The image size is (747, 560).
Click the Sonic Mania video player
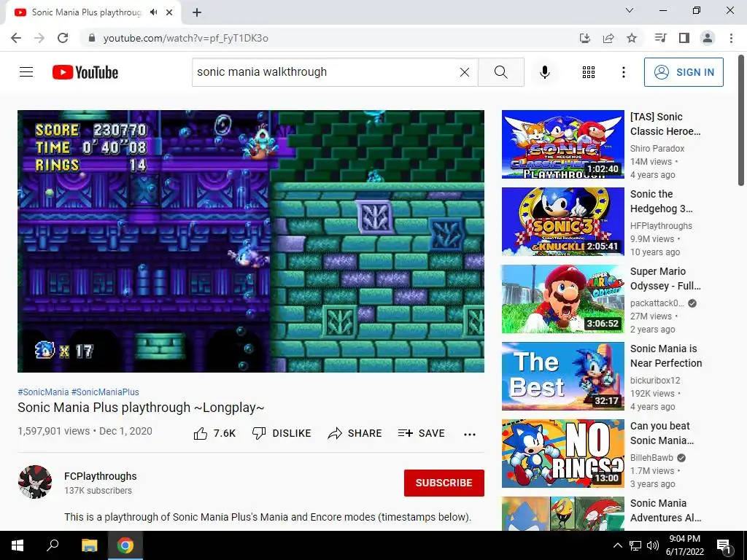coord(251,241)
